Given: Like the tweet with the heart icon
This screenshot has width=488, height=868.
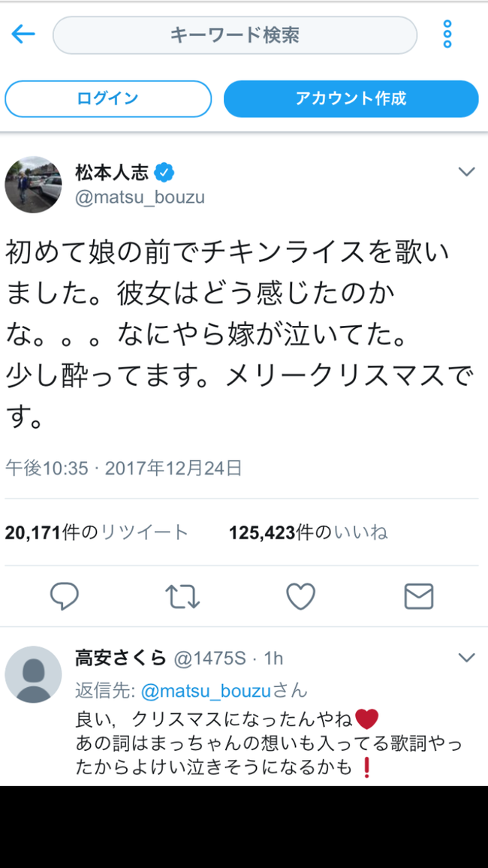Looking at the screenshot, I should pyautogui.click(x=301, y=597).
